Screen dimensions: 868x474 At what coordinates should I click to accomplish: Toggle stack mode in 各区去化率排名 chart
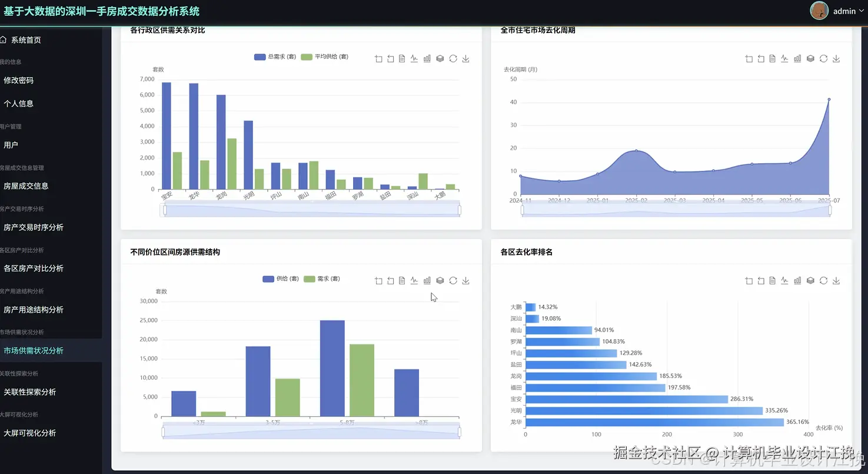tap(810, 281)
